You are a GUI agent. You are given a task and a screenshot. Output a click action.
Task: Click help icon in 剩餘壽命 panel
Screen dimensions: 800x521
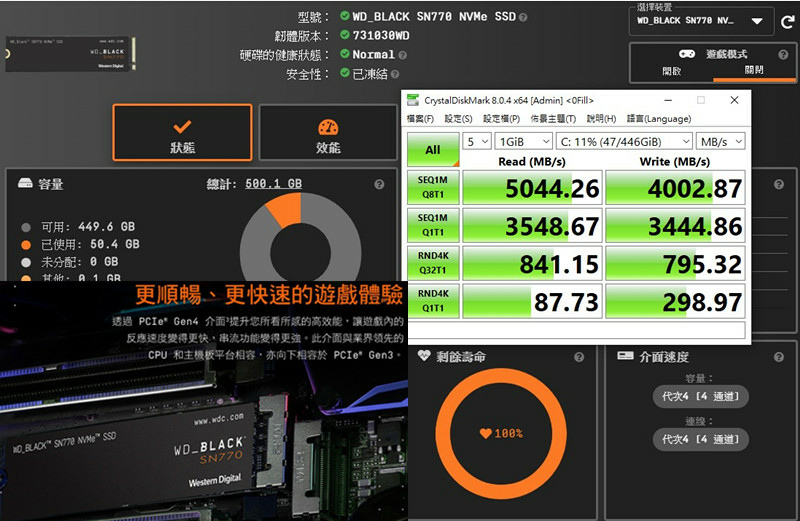click(x=579, y=357)
